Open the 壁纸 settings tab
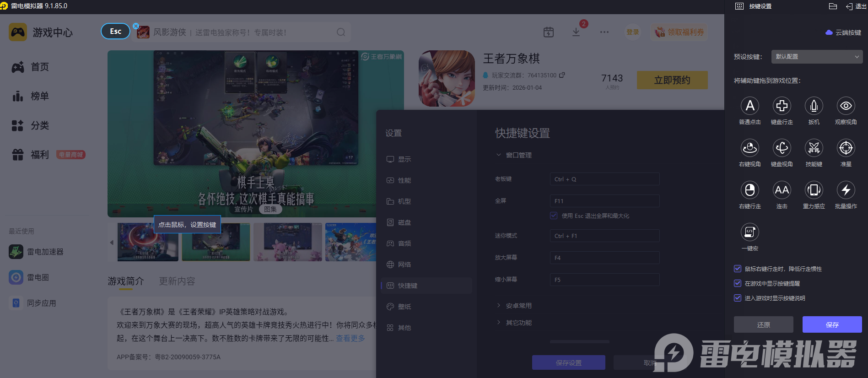The height and width of the screenshot is (378, 868). (426, 307)
